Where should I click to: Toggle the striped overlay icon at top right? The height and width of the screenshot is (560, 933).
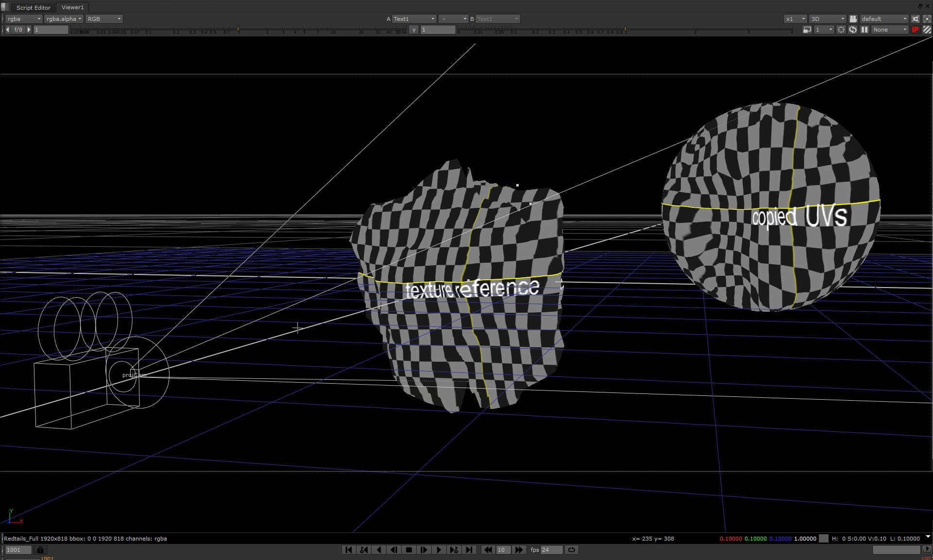pyautogui.click(x=927, y=30)
